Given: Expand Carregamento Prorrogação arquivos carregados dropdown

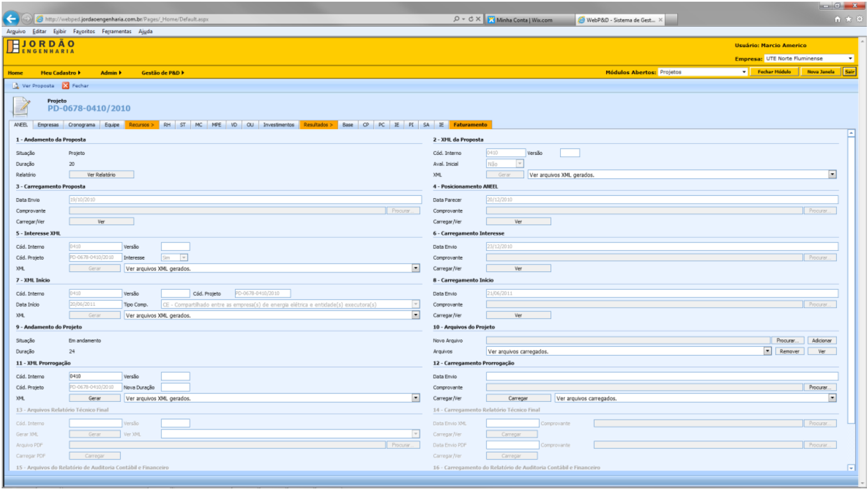Looking at the screenshot, I should (832, 398).
